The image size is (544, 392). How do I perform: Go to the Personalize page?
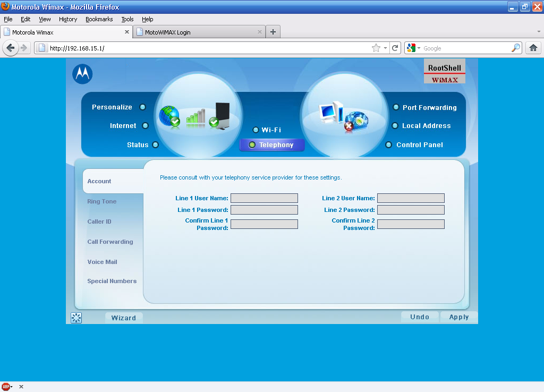coord(112,107)
